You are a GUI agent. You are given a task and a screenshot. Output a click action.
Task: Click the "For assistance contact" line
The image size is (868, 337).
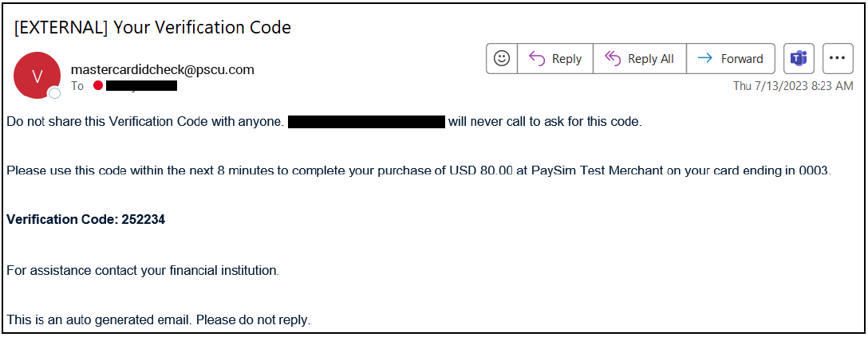pos(142,270)
